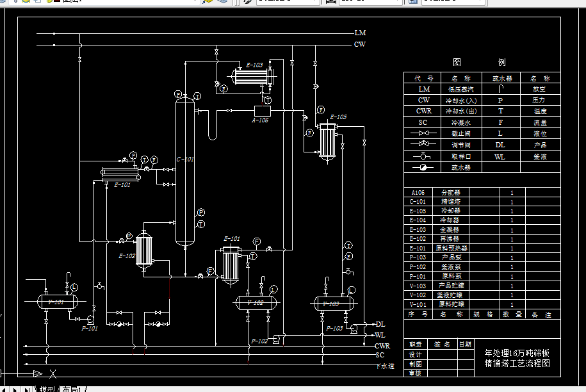Screen dimensions: 586x392
Task: Click the DL product outlet label
Action: click(380, 324)
